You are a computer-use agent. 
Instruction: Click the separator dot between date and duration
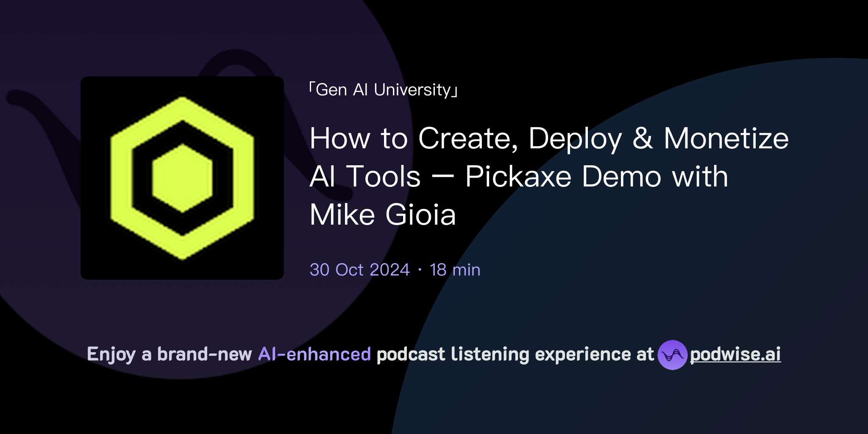click(x=419, y=269)
